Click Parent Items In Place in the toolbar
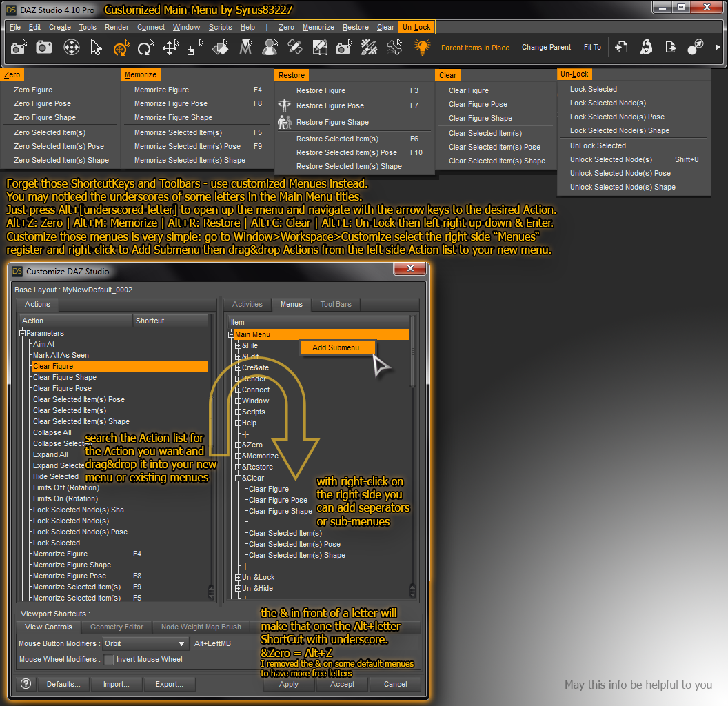Viewport: 728px width, 706px height. click(x=475, y=48)
